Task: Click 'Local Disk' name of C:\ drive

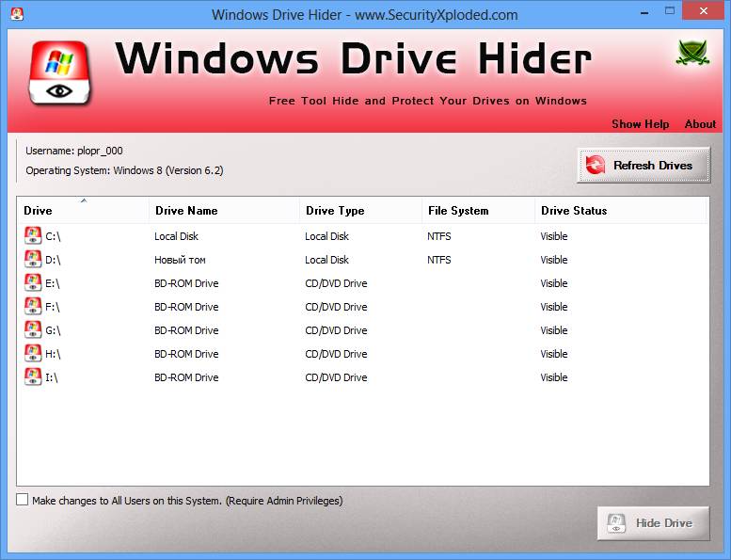Action: pyautogui.click(x=176, y=236)
